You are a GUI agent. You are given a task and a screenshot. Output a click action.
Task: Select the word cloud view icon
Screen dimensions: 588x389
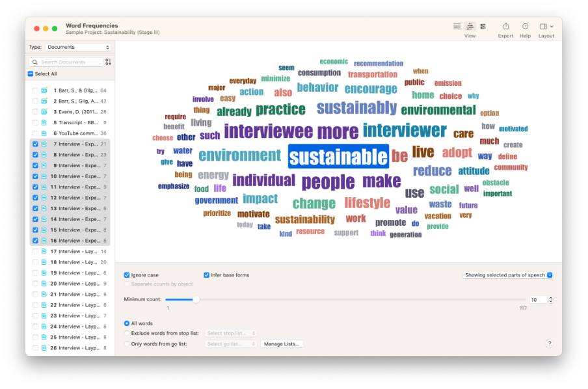[470, 26]
